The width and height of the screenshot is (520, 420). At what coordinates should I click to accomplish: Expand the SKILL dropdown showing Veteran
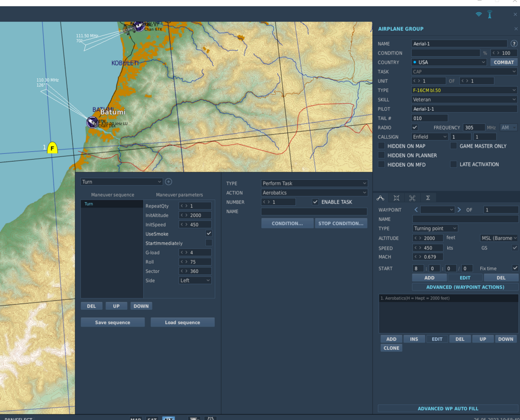pos(464,100)
